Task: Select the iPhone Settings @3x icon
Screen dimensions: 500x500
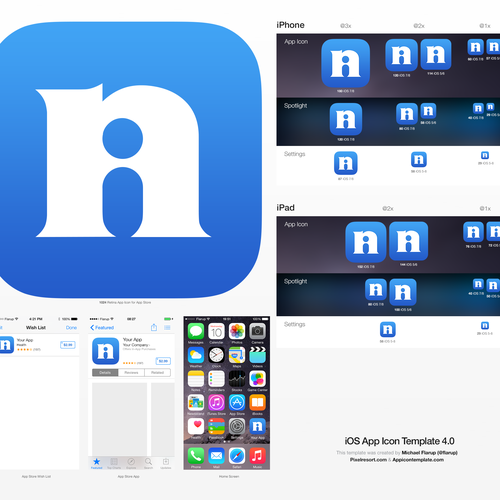Action: pyautogui.click(x=346, y=163)
